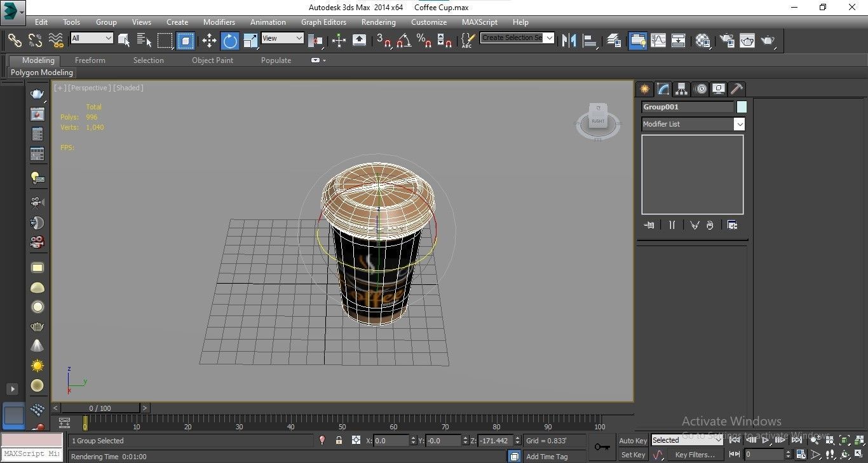
Task: Open the Material Editor icon
Action: tap(703, 40)
